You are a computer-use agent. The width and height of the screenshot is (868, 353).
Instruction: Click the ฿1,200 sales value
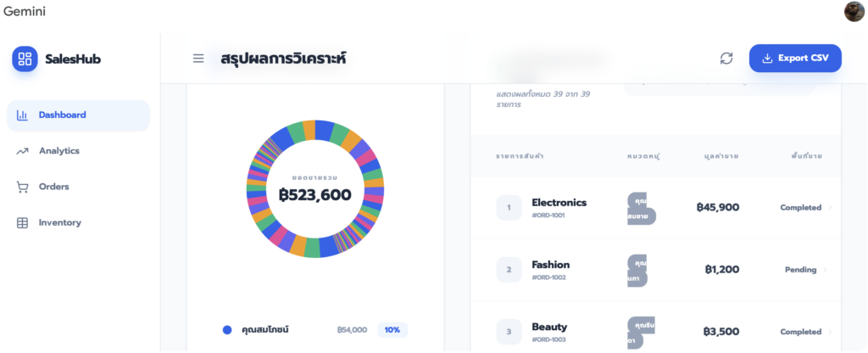(722, 270)
